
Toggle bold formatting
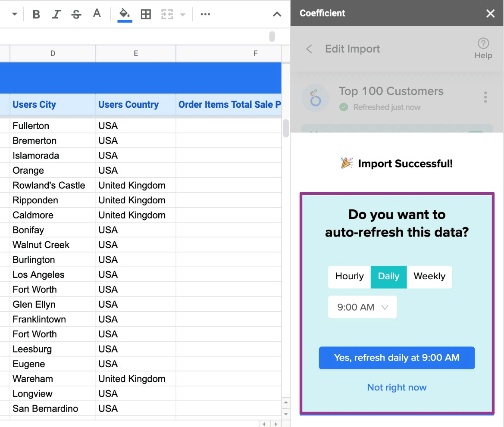tap(36, 14)
